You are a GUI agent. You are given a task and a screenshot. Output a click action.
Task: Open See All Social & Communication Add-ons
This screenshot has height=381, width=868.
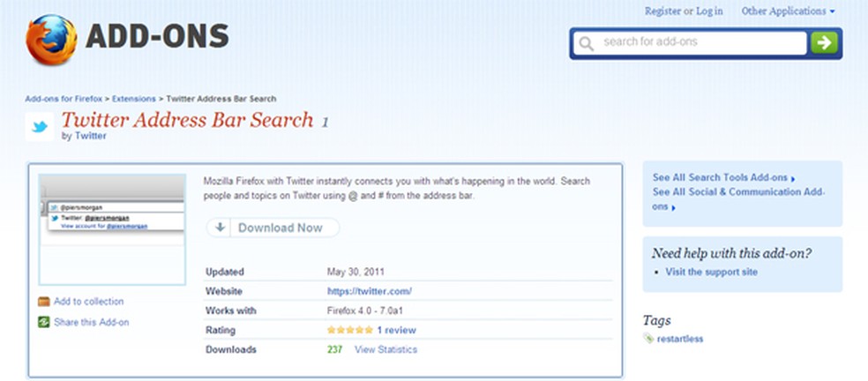[738, 199]
